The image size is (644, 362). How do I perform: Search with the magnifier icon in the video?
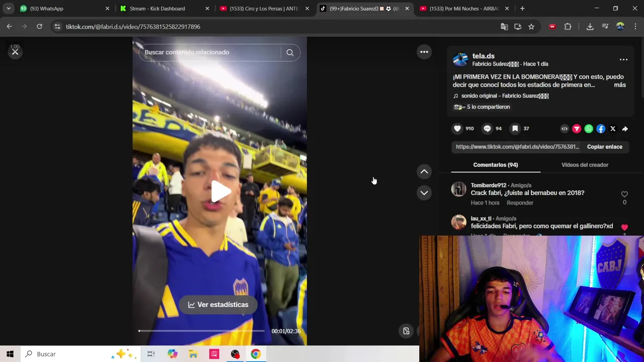click(x=290, y=52)
